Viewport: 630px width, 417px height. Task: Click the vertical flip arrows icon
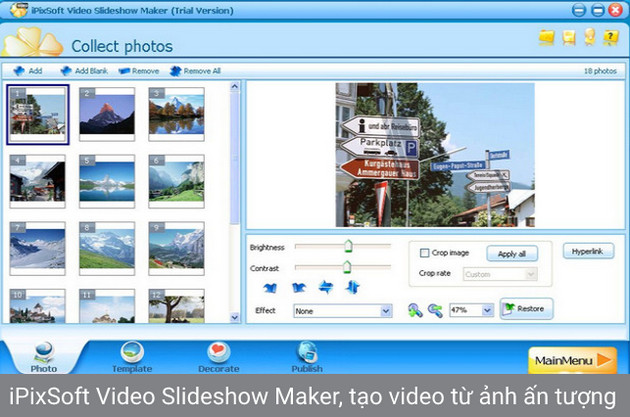coord(352,287)
